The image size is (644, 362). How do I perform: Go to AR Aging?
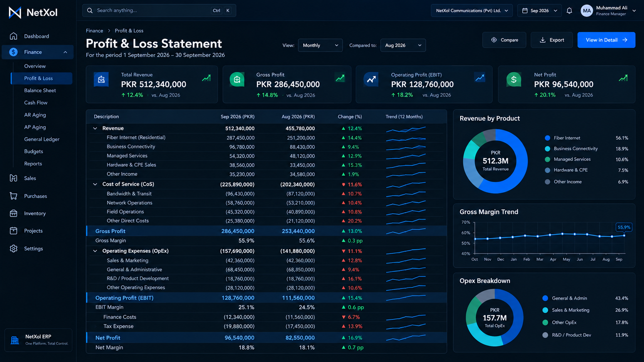35,115
